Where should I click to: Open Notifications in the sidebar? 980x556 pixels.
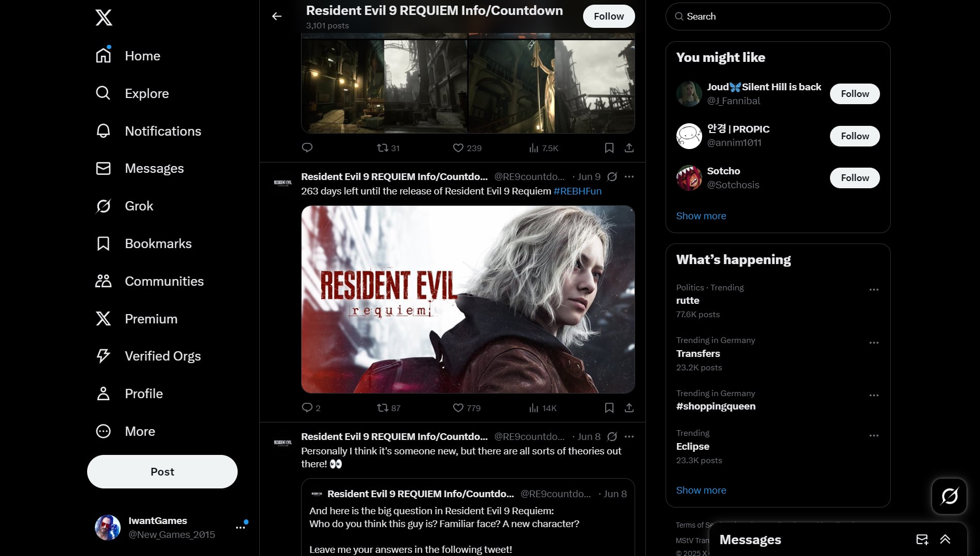pos(148,131)
